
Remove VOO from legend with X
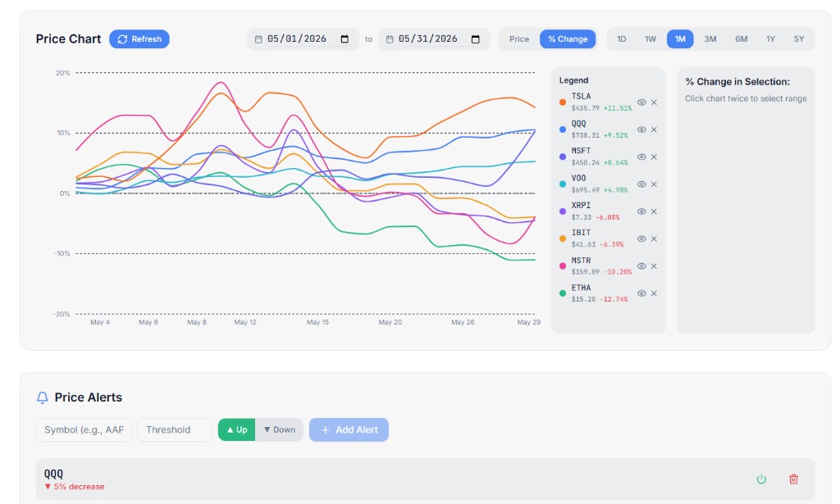tap(654, 184)
